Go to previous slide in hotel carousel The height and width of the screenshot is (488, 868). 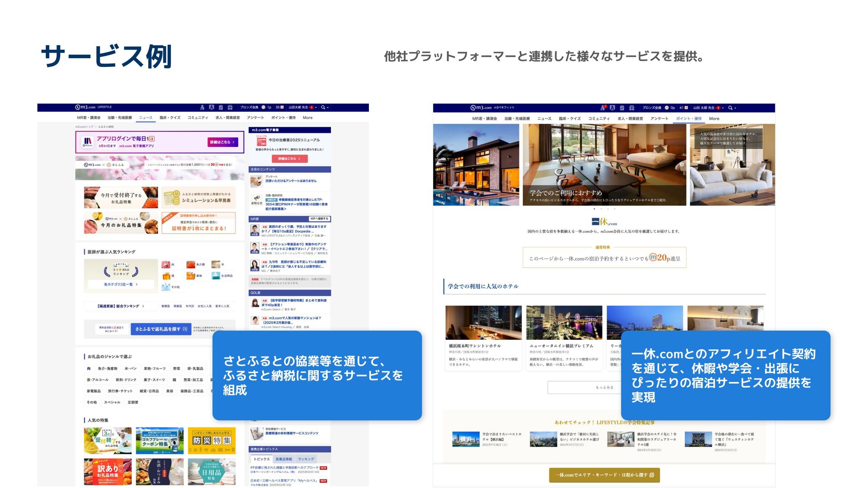click(x=527, y=165)
